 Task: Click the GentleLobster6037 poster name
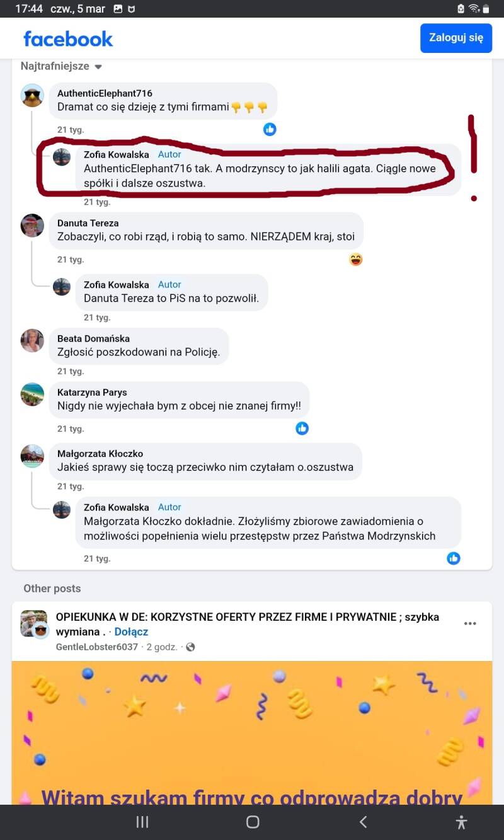pos(96,647)
